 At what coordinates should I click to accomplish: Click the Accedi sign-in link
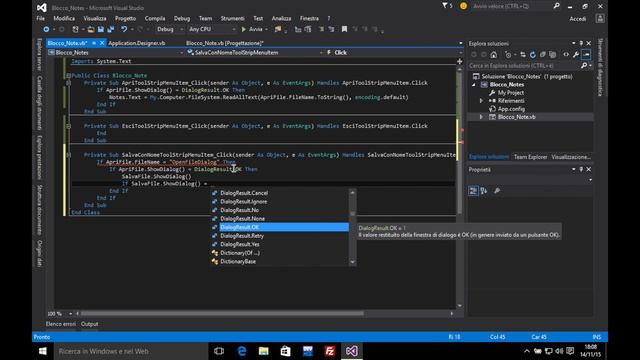pos(578,19)
